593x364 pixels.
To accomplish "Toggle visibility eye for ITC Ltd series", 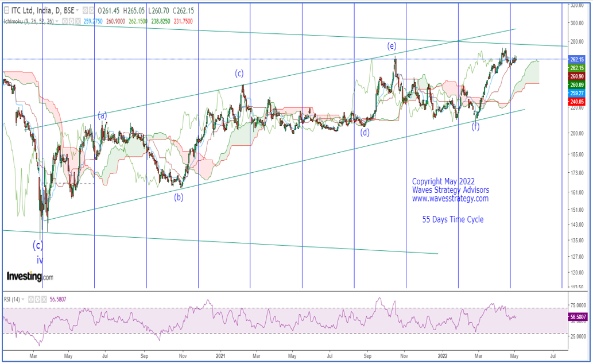I will coord(85,10).
